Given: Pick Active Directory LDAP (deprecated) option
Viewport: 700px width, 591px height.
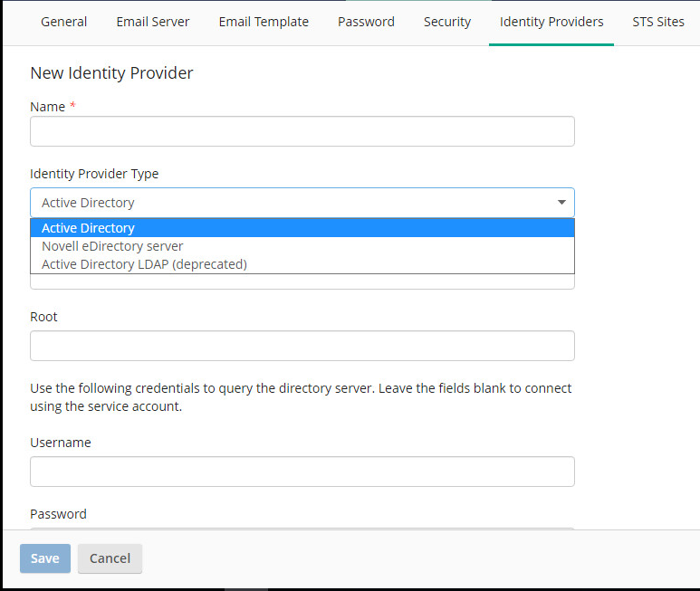Looking at the screenshot, I should pos(302,264).
